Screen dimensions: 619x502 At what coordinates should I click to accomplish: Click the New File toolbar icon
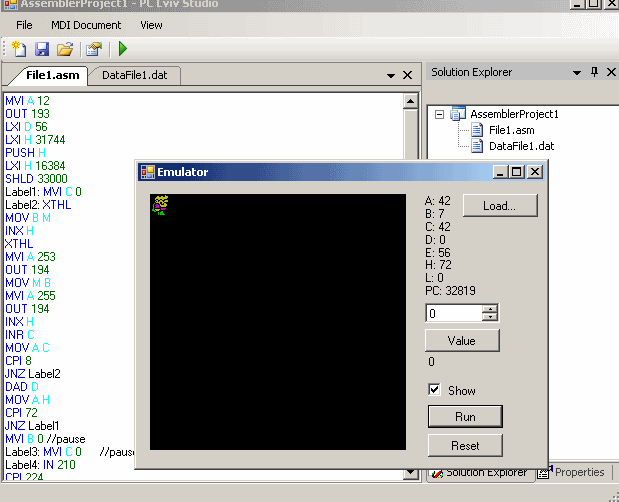coord(19,48)
